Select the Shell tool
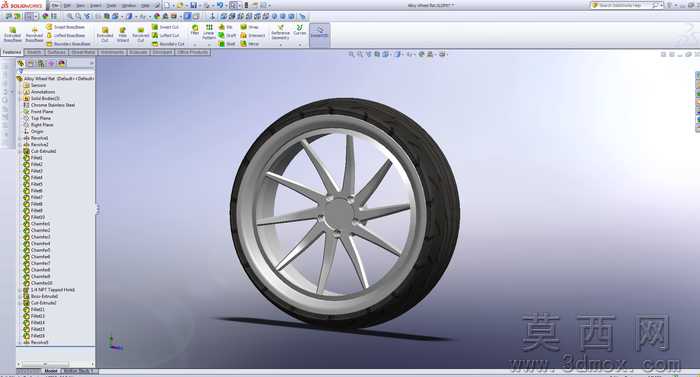The height and width of the screenshot is (377, 700). (227, 44)
